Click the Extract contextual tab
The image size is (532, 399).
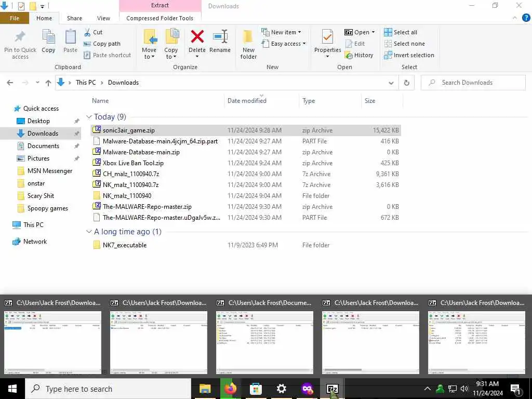click(160, 5)
